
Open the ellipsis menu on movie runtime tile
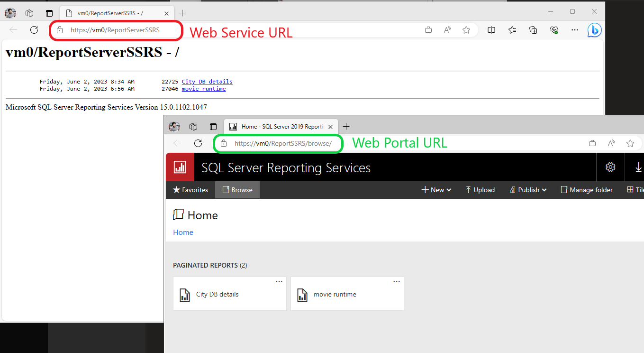(x=397, y=281)
